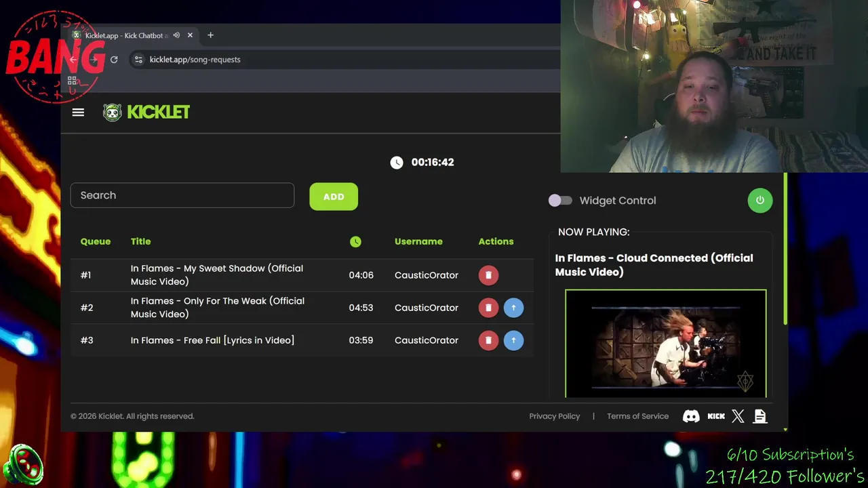Click the duration clock column header
The width and height of the screenshot is (868, 488).
[x=355, y=241]
